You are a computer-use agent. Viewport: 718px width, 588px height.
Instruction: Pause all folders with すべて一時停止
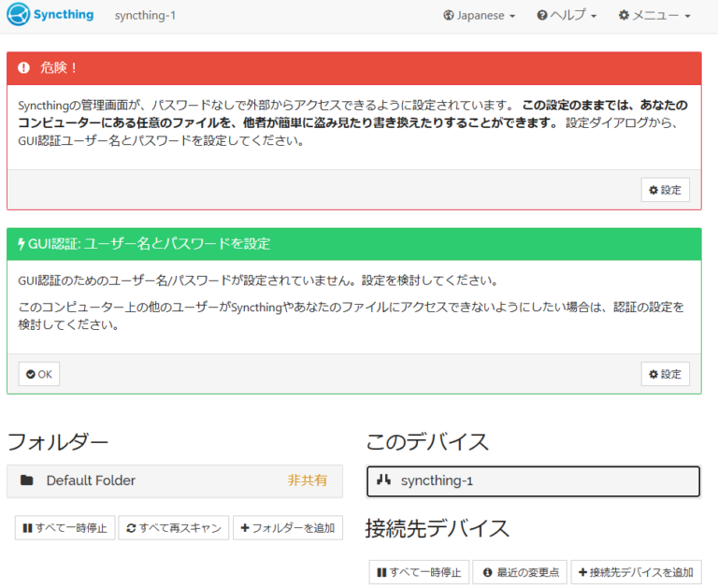click(x=65, y=528)
